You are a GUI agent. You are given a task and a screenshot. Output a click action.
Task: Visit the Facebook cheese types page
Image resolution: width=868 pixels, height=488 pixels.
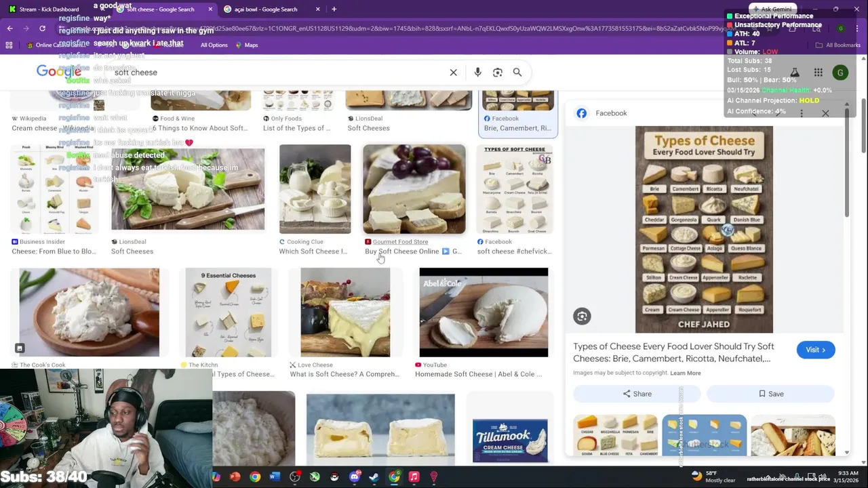coord(816,350)
